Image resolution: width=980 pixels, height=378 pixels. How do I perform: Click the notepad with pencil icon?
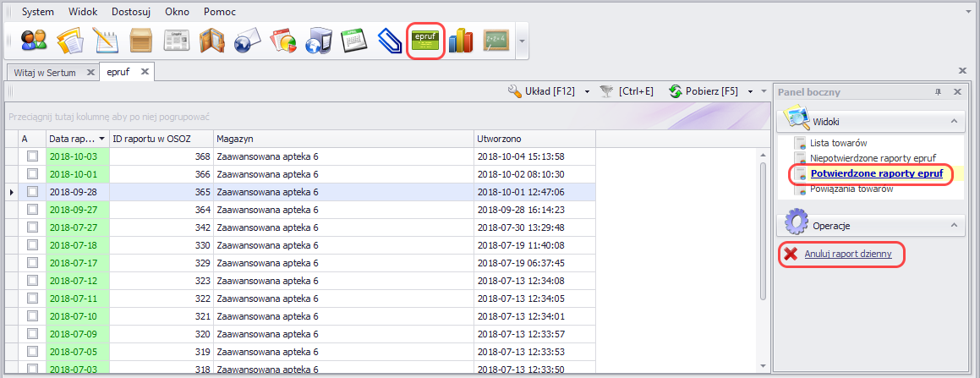coord(105,41)
